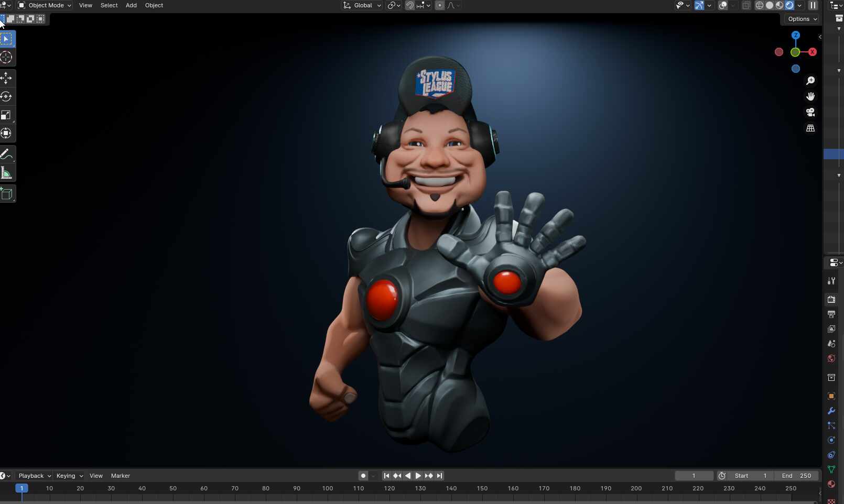Open the Object menu
Image resolution: width=844 pixels, height=504 pixels.
pyautogui.click(x=154, y=5)
